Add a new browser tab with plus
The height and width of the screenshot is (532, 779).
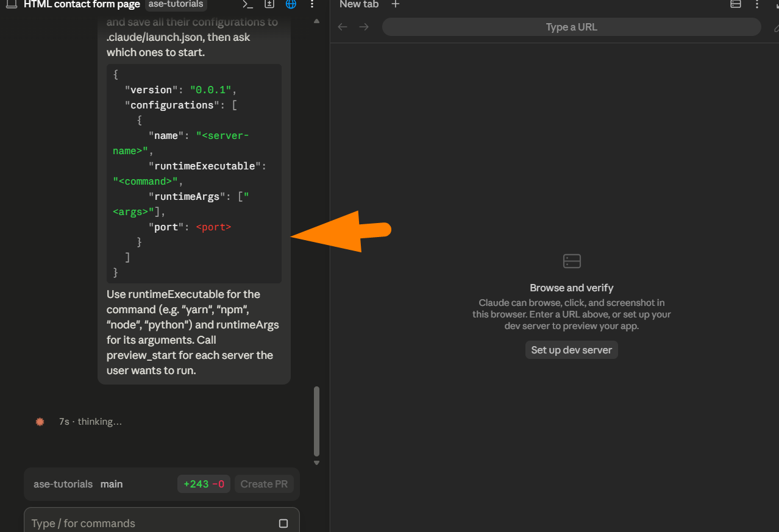395,4
